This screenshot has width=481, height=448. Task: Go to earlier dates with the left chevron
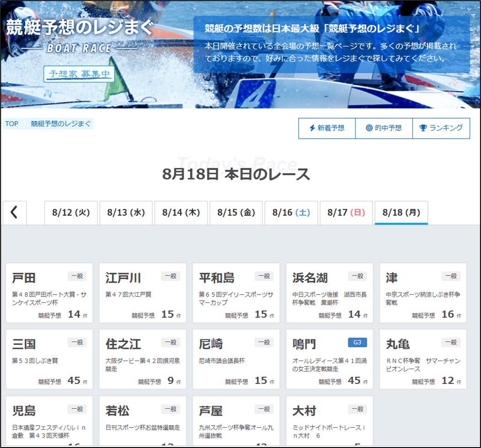[x=15, y=212]
